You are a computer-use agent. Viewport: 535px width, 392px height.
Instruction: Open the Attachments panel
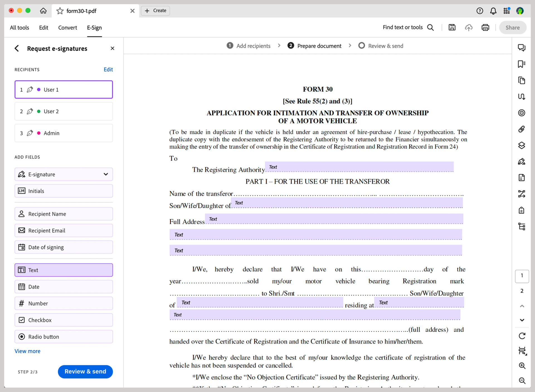(x=521, y=129)
